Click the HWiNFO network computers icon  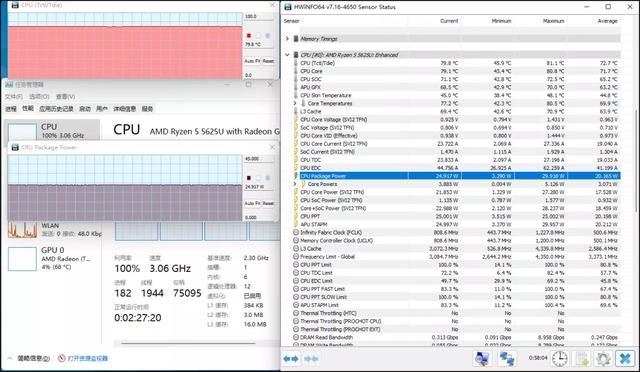pyautogui.click(x=507, y=359)
